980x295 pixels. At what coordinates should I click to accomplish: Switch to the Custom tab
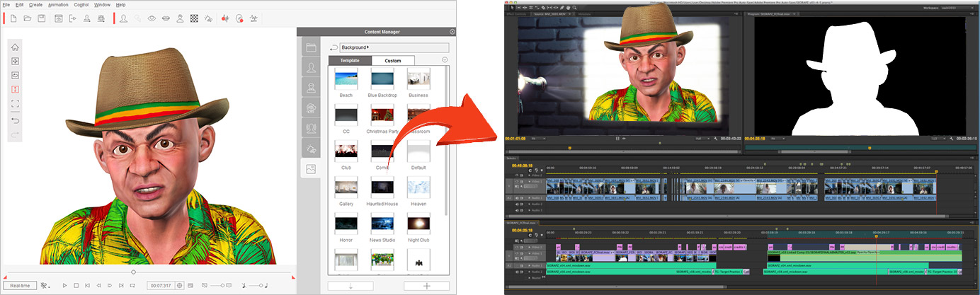pos(392,61)
